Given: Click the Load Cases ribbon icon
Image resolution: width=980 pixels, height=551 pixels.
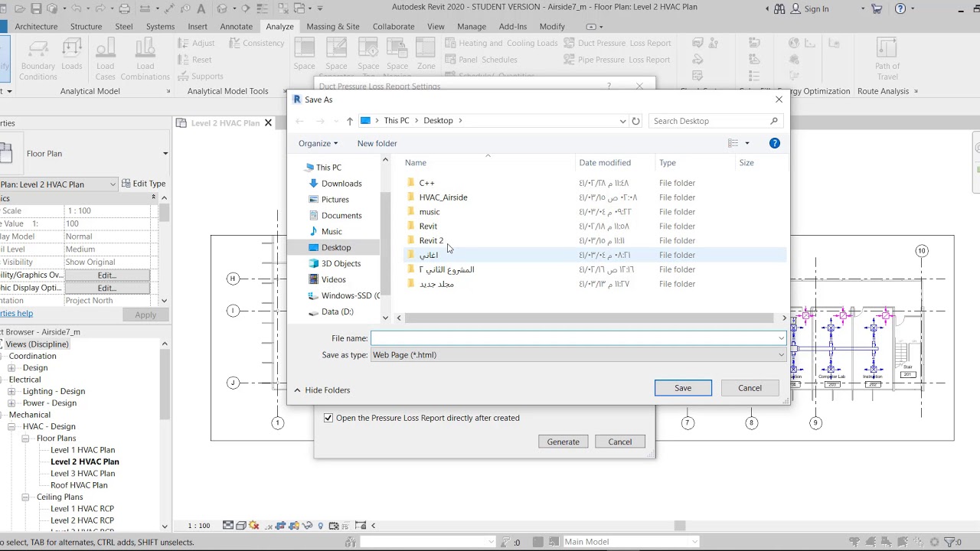Looking at the screenshot, I should pos(106,48).
